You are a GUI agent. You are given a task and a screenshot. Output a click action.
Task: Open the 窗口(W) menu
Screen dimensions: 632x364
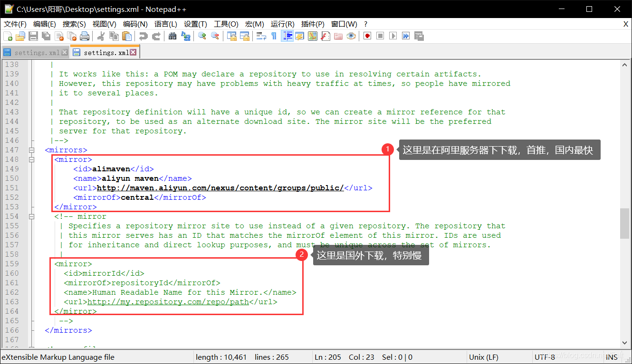[x=345, y=24]
